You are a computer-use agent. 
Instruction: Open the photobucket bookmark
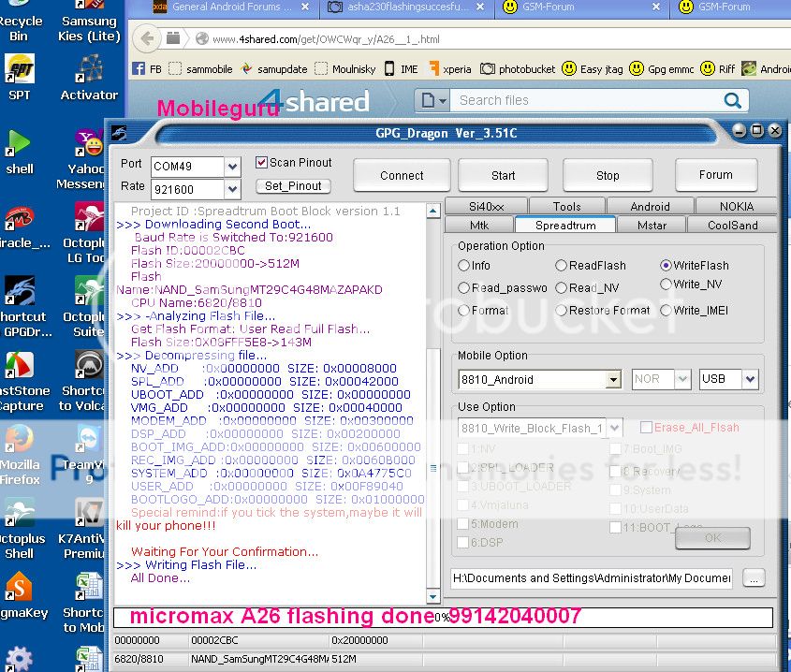click(518, 68)
